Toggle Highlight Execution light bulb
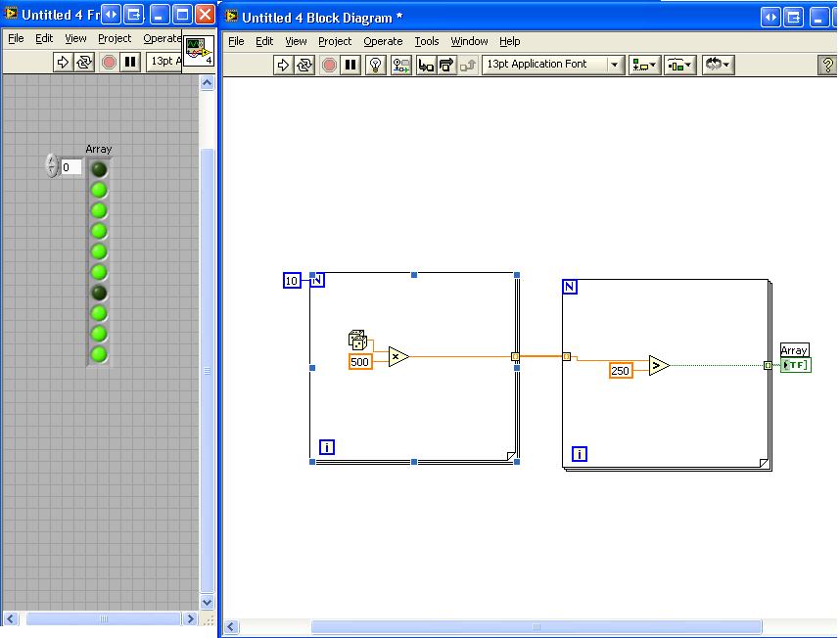 point(375,65)
